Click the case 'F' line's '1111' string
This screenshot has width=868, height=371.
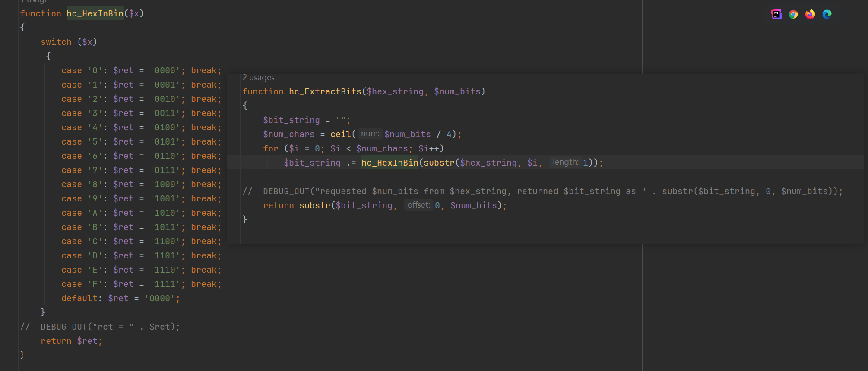[x=165, y=284]
